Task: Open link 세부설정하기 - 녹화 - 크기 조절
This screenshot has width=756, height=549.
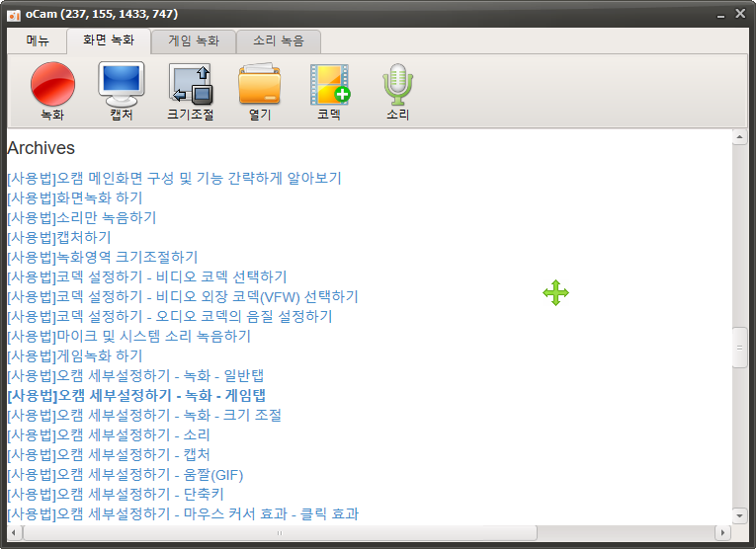Action: pos(144,415)
